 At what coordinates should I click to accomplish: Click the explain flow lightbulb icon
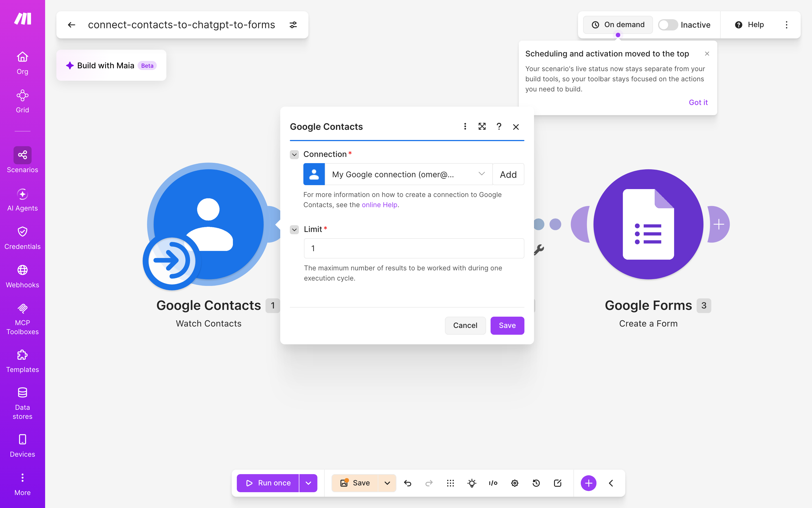click(x=472, y=483)
